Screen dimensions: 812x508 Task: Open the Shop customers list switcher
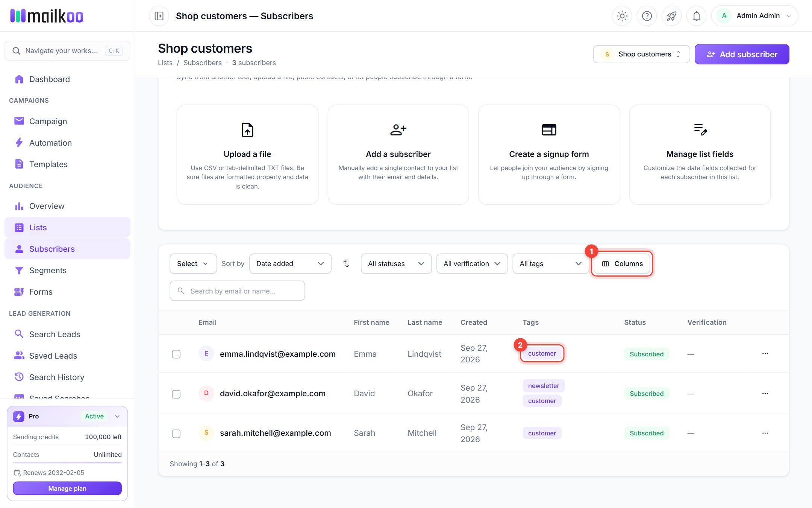coord(641,54)
